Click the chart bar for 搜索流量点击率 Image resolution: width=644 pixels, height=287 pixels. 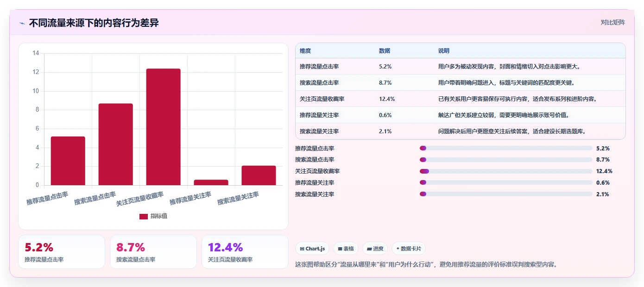click(116, 144)
